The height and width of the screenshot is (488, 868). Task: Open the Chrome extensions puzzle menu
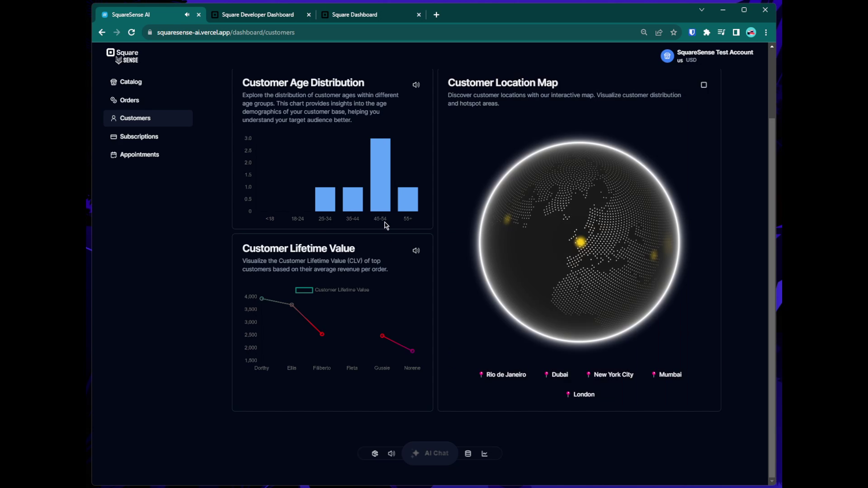(707, 33)
